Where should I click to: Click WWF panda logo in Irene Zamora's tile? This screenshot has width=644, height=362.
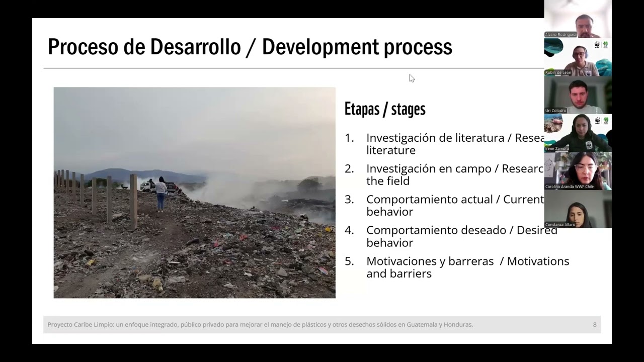point(597,121)
